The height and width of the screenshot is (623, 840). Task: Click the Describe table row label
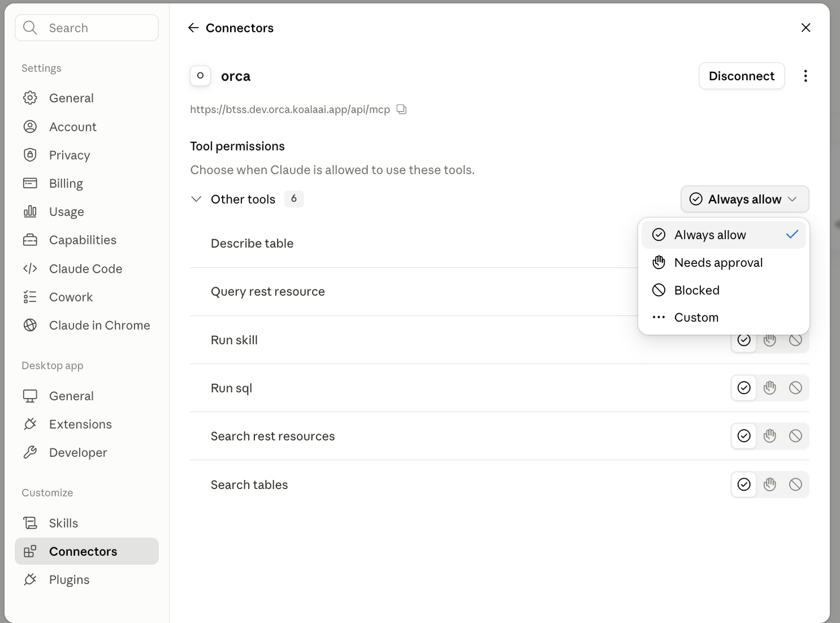252,243
